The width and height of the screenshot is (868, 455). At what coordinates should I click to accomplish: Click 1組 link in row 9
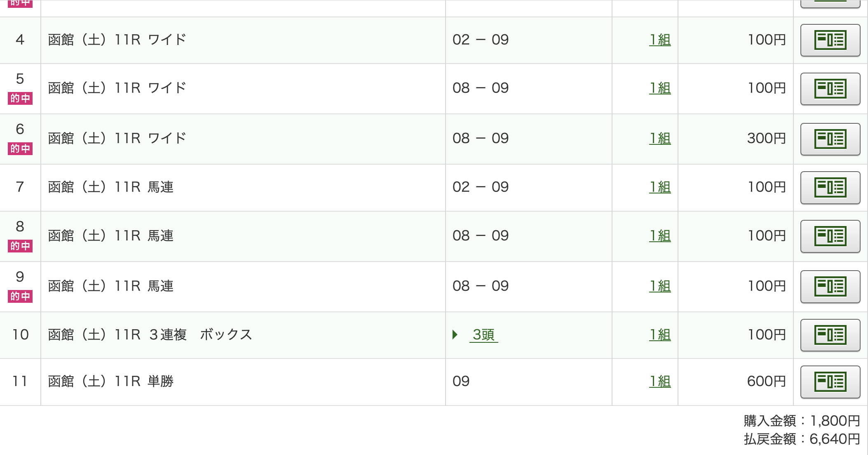click(660, 286)
